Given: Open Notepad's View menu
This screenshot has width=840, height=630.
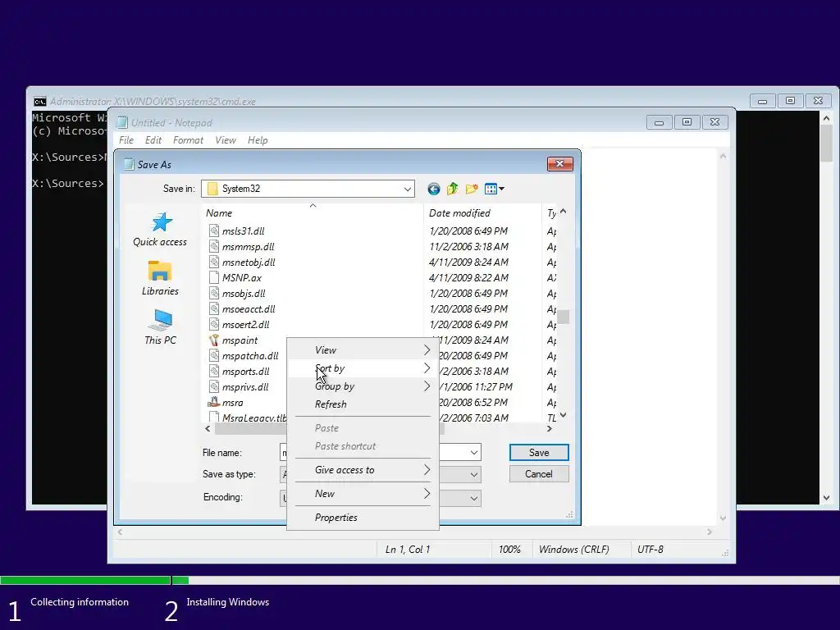Looking at the screenshot, I should (226, 140).
